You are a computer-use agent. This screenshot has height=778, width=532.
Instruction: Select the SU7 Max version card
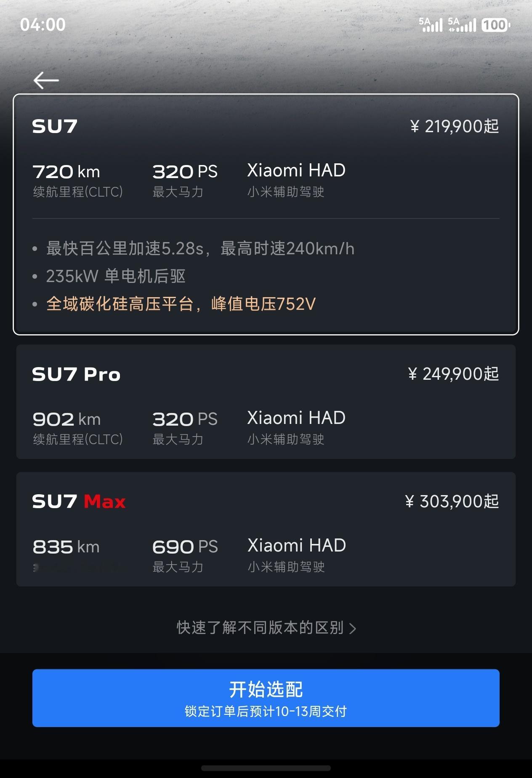[266, 529]
